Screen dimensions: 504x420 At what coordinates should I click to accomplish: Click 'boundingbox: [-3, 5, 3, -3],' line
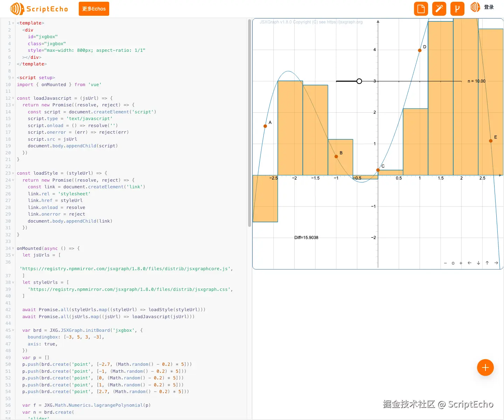[66, 337]
